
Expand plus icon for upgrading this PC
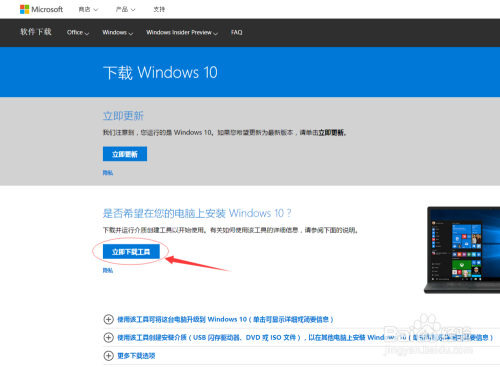108,319
